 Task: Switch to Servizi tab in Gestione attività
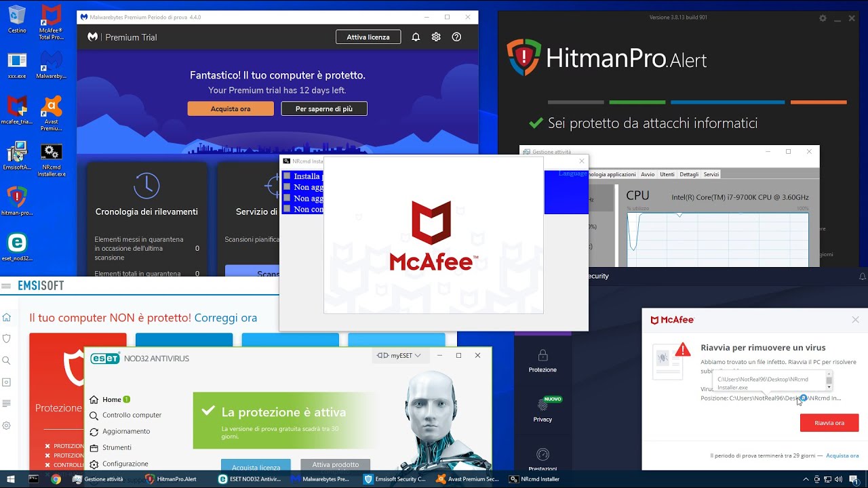point(711,174)
